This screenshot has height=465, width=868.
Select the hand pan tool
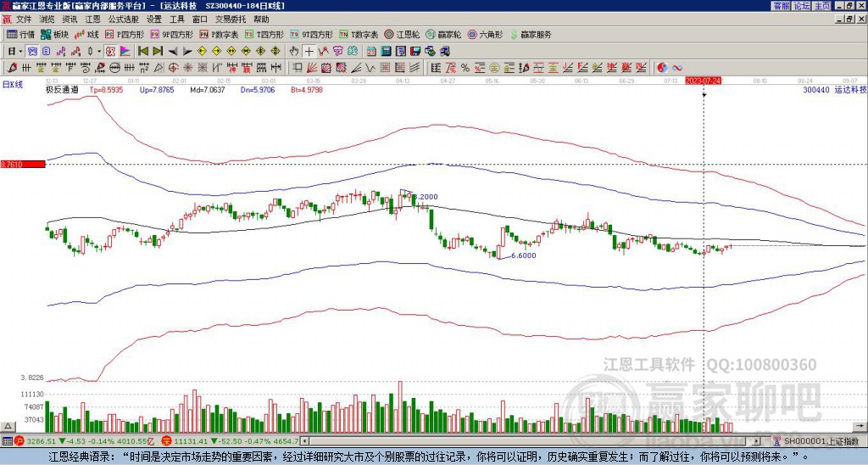(294, 52)
